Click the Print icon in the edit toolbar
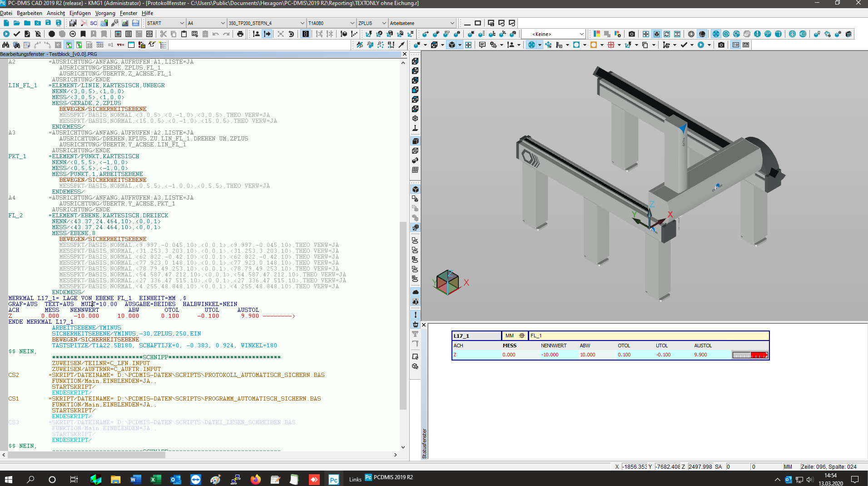The image size is (868, 486). coord(240,34)
